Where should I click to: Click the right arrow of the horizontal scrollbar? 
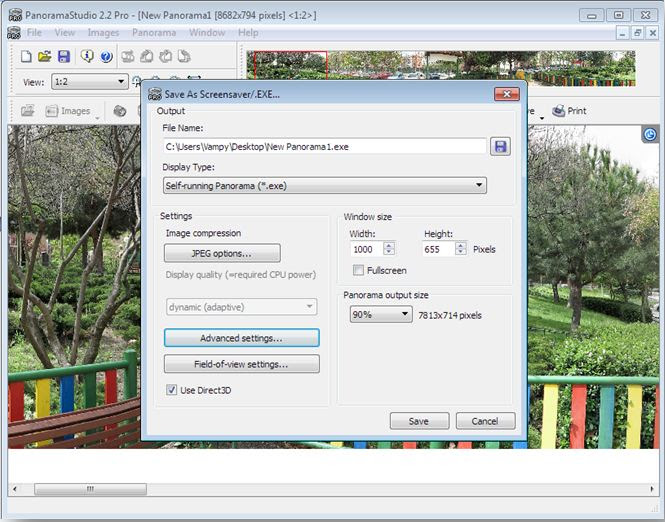point(652,489)
